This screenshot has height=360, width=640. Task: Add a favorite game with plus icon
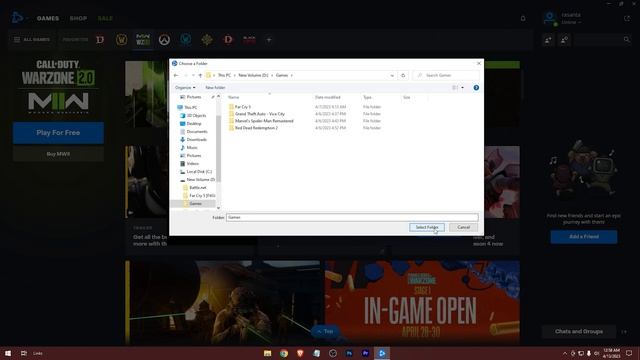point(269,40)
